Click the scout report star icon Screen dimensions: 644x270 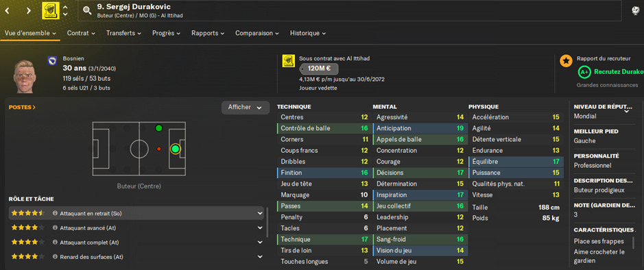click(566, 61)
